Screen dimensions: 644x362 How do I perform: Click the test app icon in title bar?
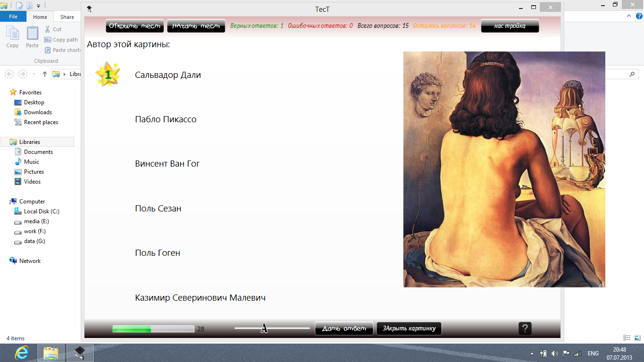(x=89, y=8)
